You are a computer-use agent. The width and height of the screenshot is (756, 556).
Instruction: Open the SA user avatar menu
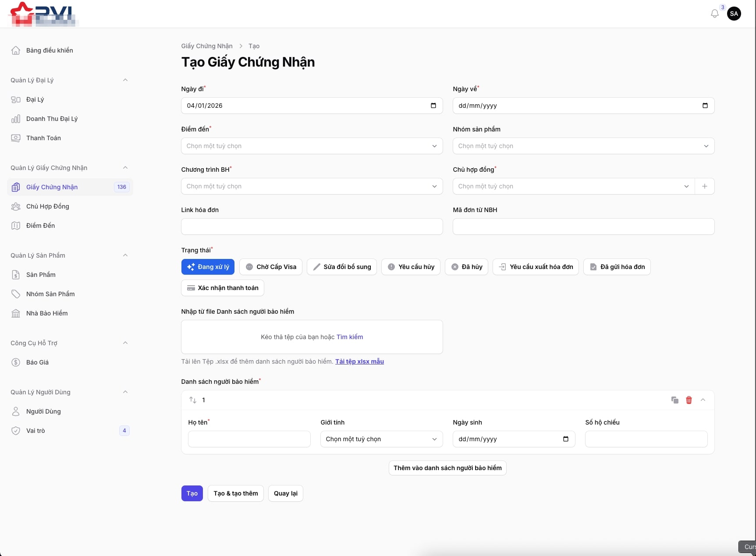[734, 14]
